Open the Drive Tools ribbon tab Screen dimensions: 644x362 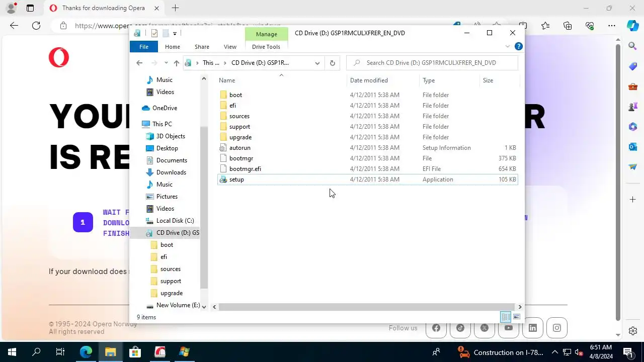pos(266,47)
